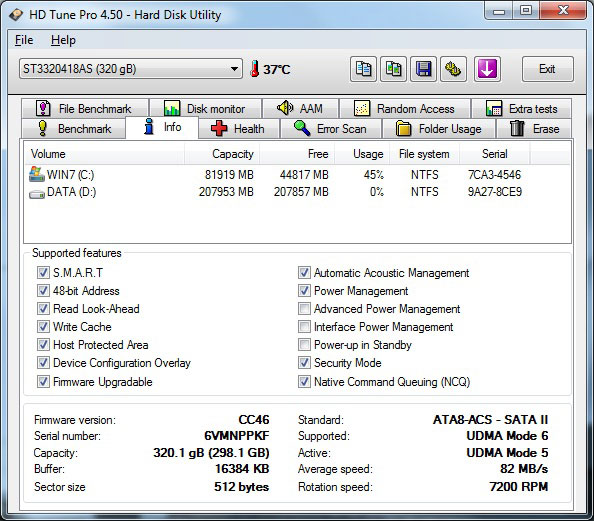Click the capacity value 320.1 gB (298.1 GB)
The image size is (594, 521).
pos(211,452)
